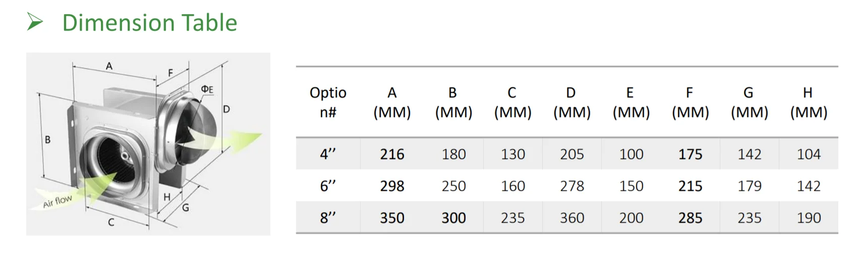This screenshot has height=260, width=868.
Task: Select cell value 278 in column D
Action: (572, 186)
